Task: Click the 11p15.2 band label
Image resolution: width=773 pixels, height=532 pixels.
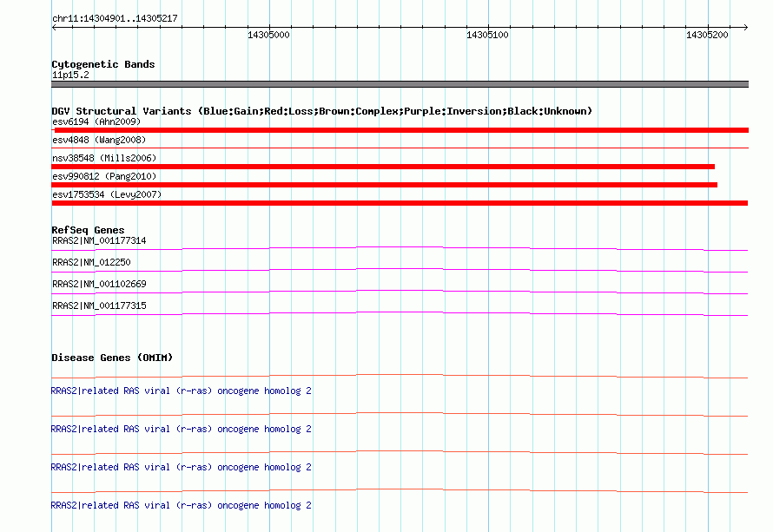Action: click(70, 75)
